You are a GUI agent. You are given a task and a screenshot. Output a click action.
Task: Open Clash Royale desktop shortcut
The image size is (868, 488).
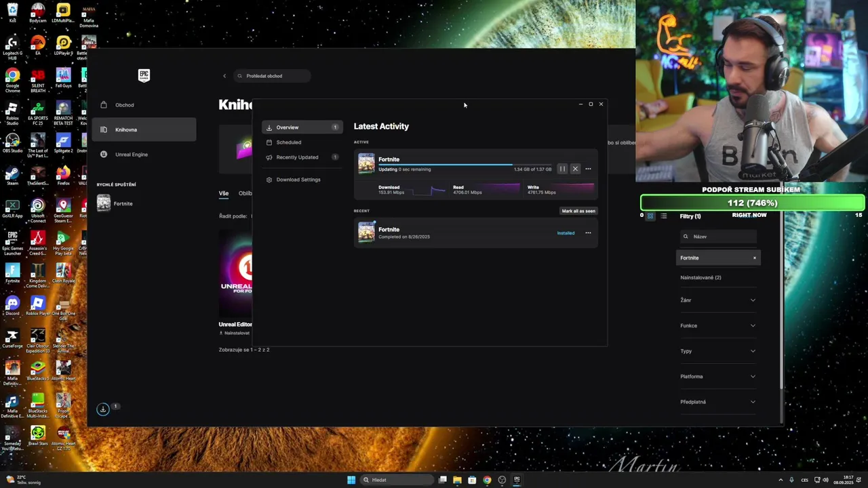(63, 274)
